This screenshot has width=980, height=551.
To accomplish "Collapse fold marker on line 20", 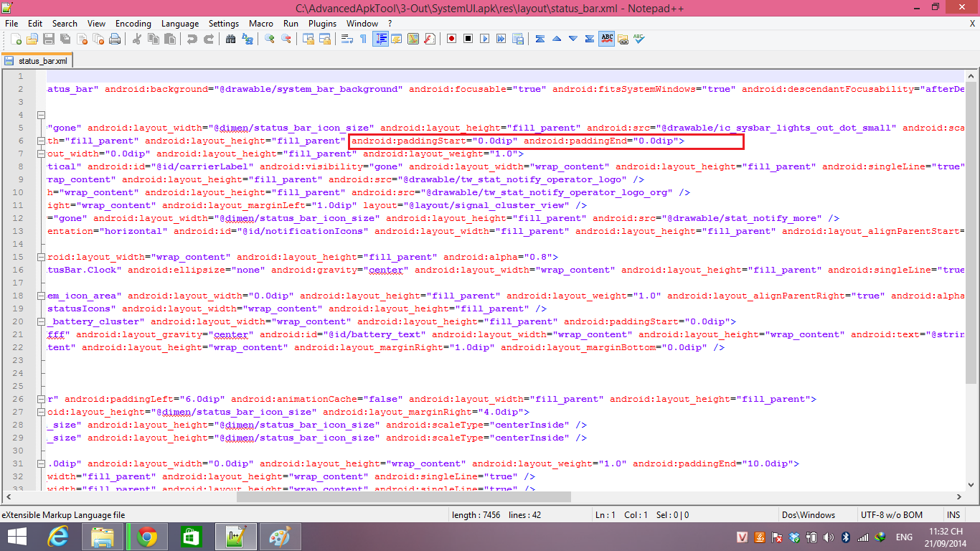I will (x=41, y=321).
